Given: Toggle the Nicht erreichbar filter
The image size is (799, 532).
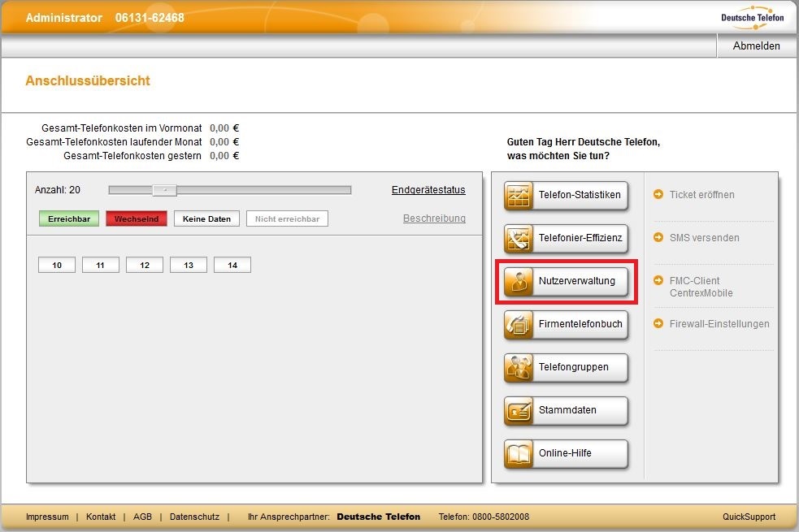Looking at the screenshot, I should point(287,219).
